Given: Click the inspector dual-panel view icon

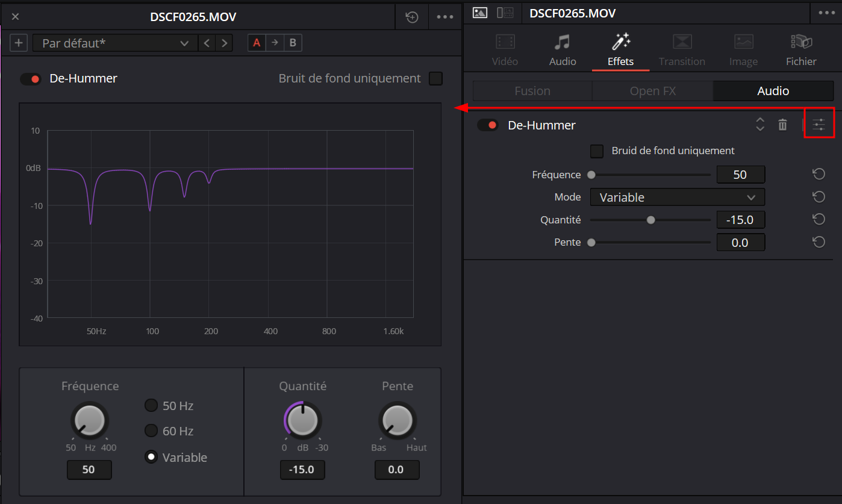Looking at the screenshot, I should coord(505,13).
